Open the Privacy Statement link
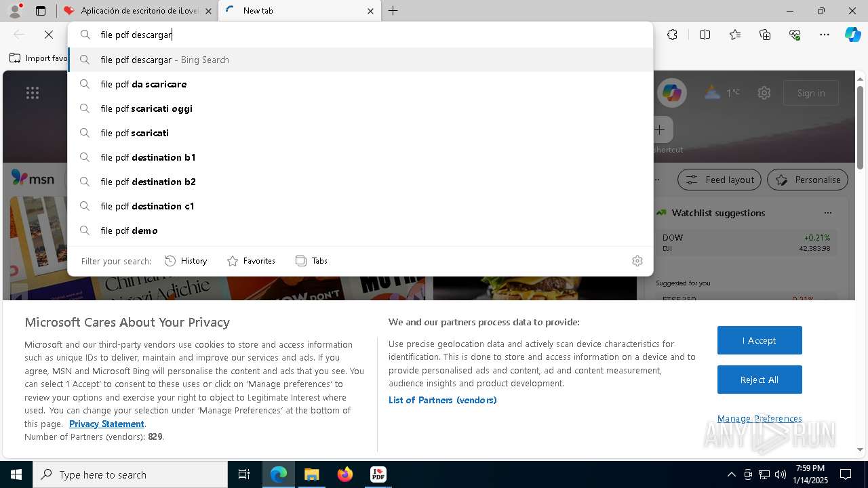868x488 pixels. point(106,424)
